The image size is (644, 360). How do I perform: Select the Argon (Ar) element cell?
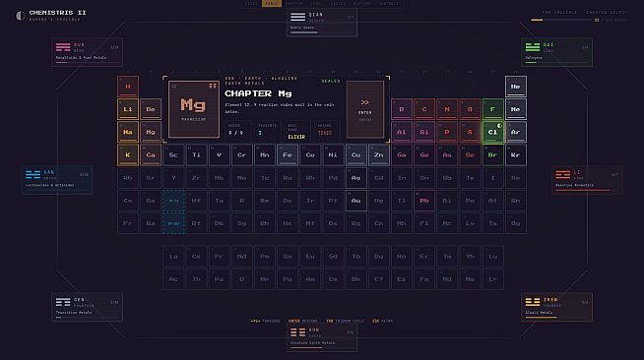click(x=515, y=132)
